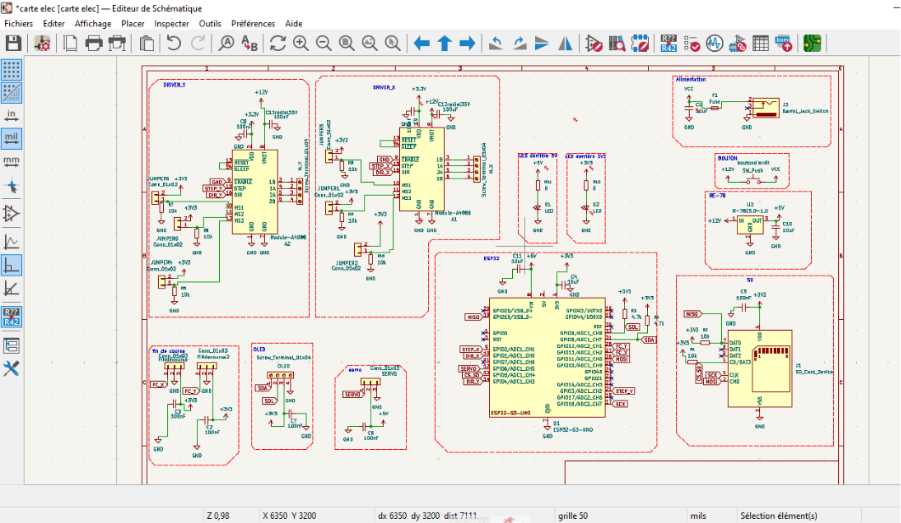
Task: Open the Find text magnifier icon
Action: tap(226, 43)
